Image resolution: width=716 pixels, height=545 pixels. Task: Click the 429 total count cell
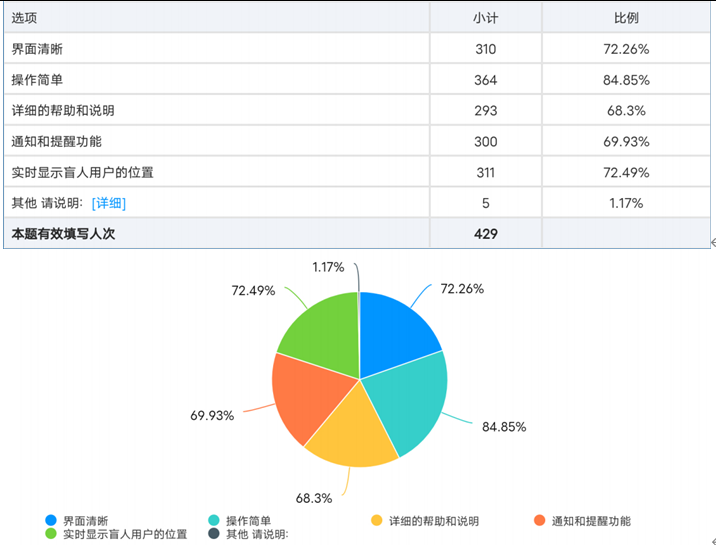tap(485, 234)
